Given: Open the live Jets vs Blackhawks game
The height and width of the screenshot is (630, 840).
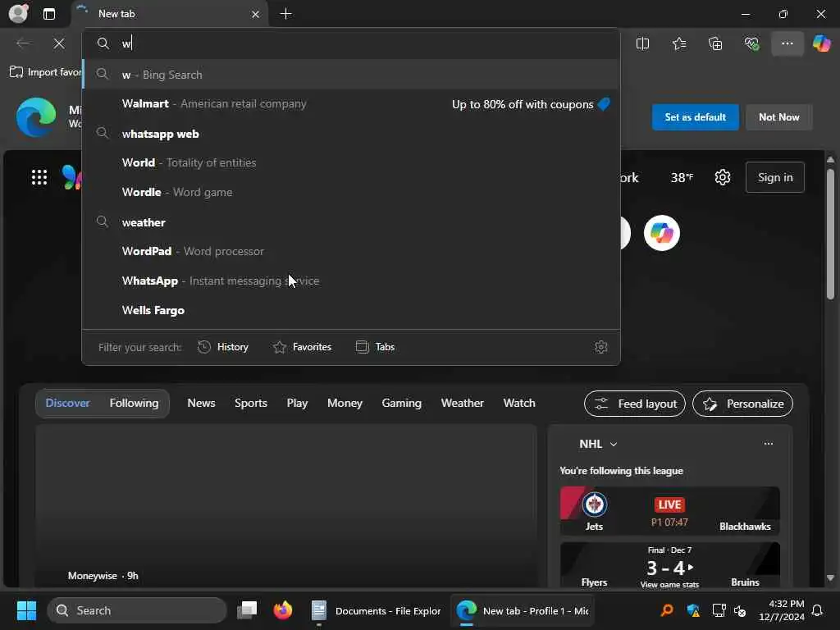Looking at the screenshot, I should (669, 510).
